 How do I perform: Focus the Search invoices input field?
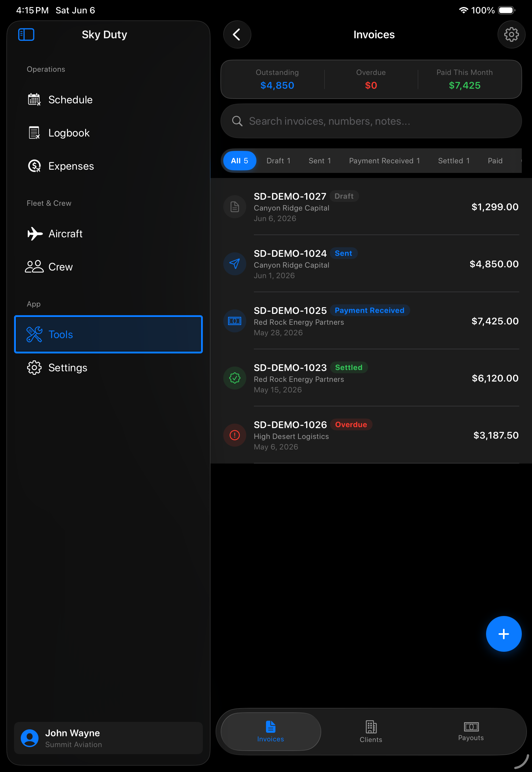(x=371, y=121)
